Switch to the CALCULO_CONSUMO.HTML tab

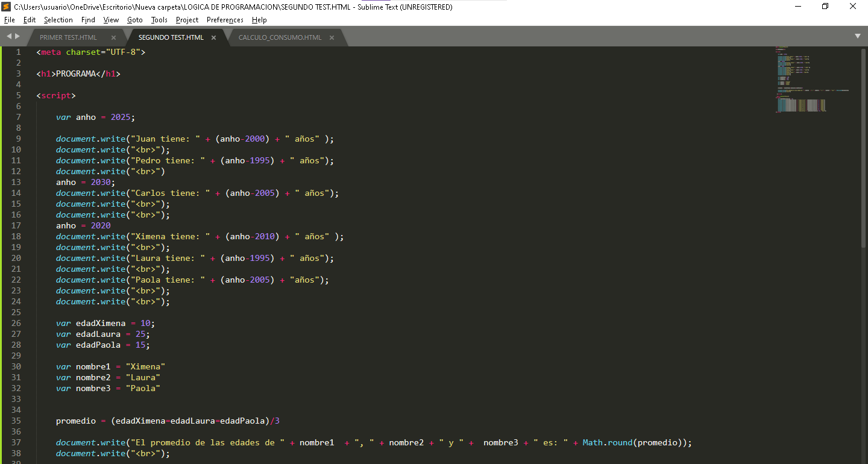[280, 37]
